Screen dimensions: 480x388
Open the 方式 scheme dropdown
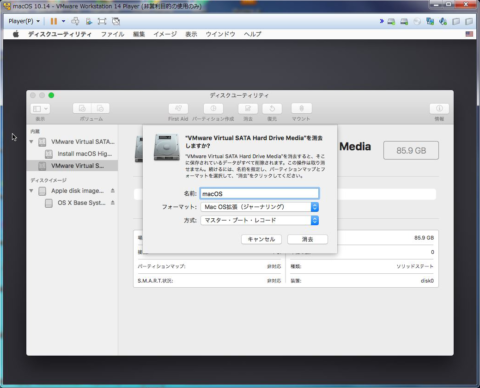tap(259, 220)
